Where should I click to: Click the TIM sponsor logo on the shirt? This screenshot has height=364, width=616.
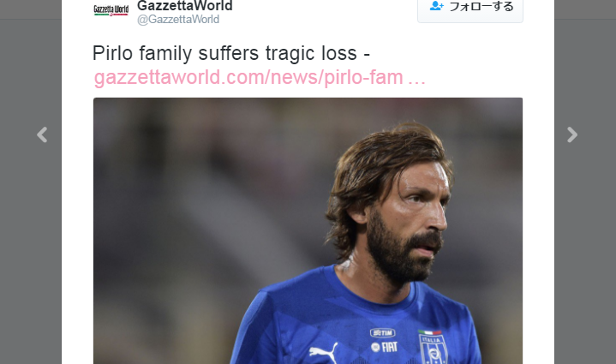click(382, 332)
